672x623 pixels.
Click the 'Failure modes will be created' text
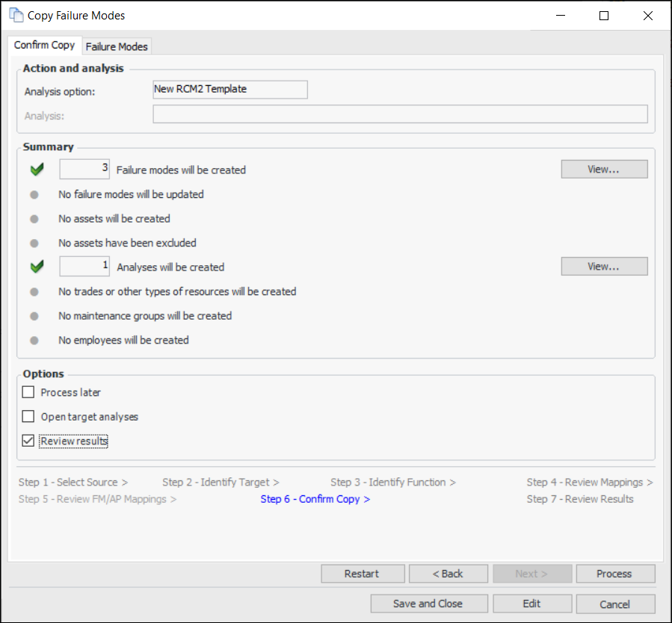pos(181,170)
